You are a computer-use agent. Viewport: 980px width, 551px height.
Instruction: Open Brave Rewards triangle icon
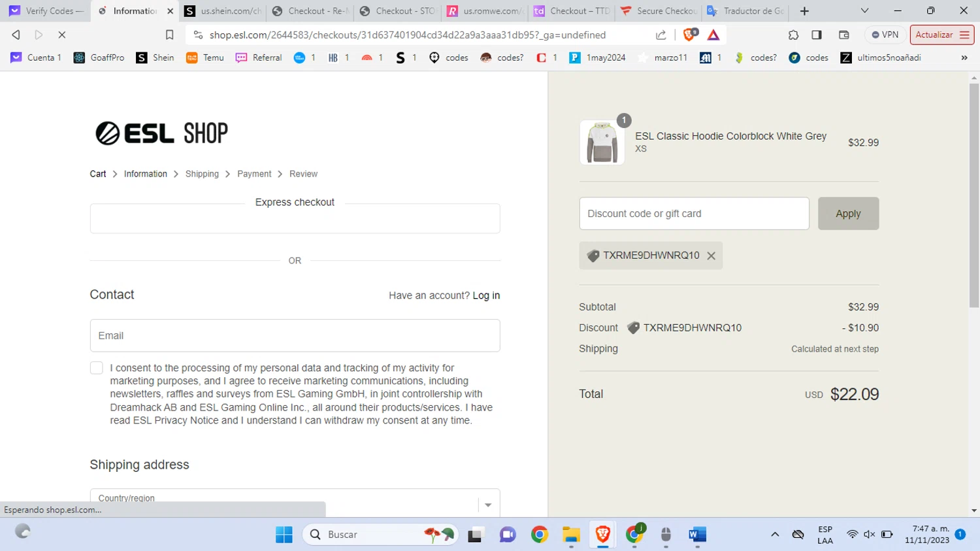(x=713, y=35)
